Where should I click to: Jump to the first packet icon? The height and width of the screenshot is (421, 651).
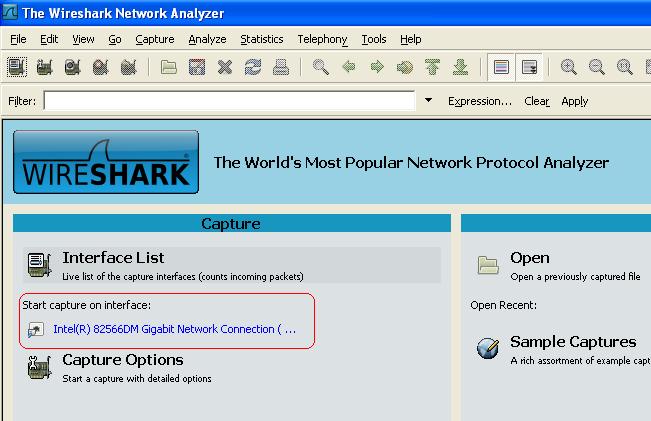[433, 67]
